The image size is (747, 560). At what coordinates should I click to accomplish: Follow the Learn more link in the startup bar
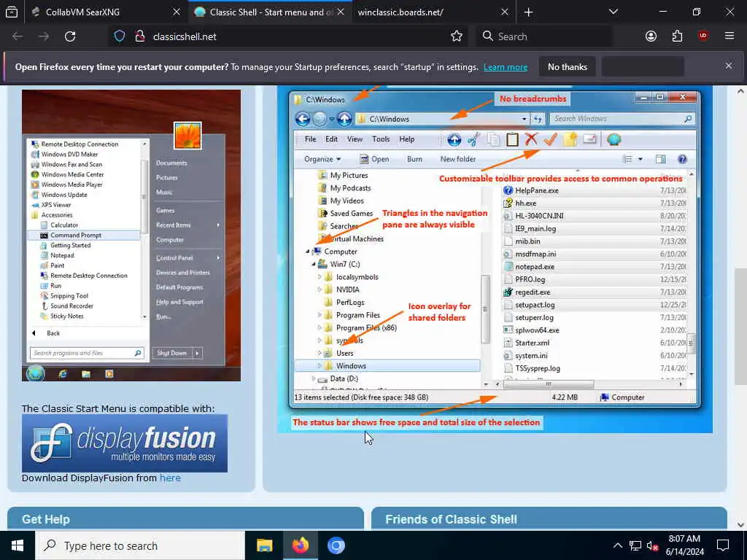(506, 67)
